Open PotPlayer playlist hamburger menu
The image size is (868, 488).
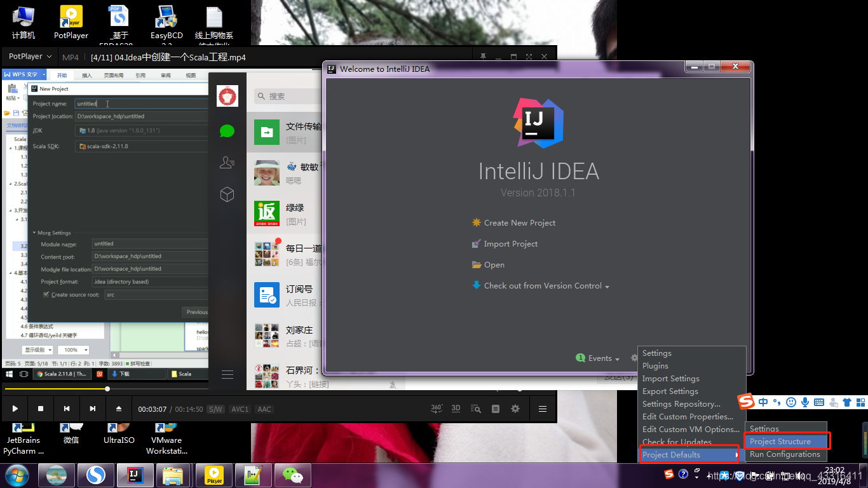click(543, 409)
